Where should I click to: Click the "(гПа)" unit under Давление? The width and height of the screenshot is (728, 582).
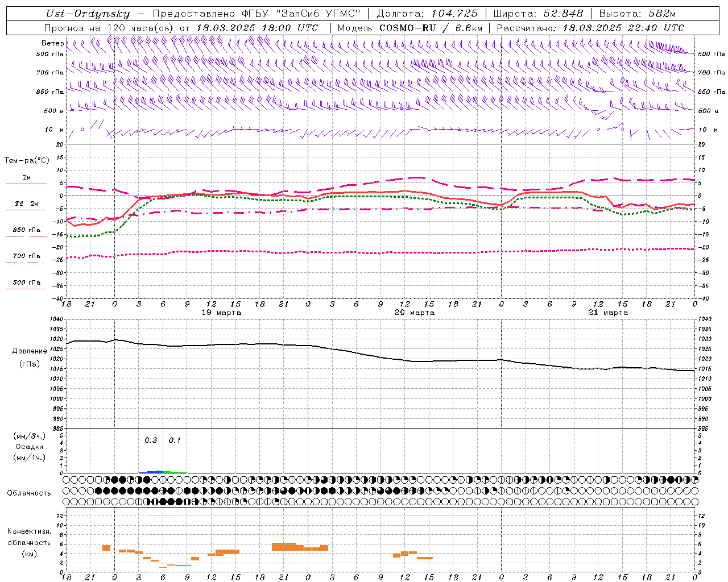(x=30, y=364)
